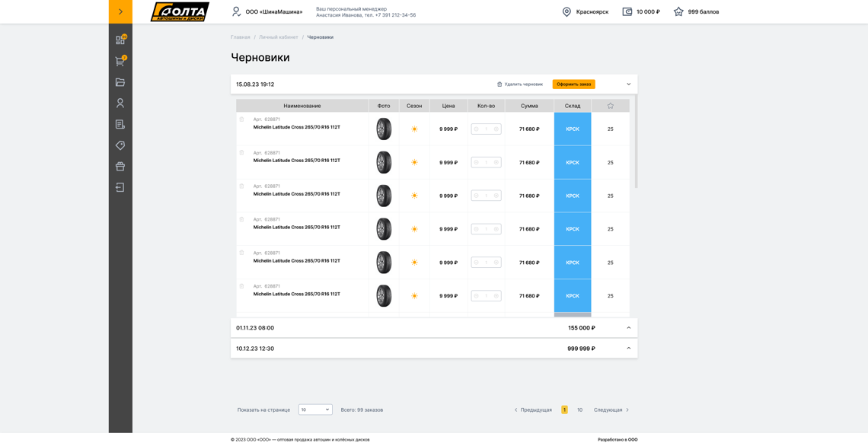Image resolution: width=868 pixels, height=446 pixels.
Task: Delete the fifth Michelin row via trash icon
Action: point(241,253)
